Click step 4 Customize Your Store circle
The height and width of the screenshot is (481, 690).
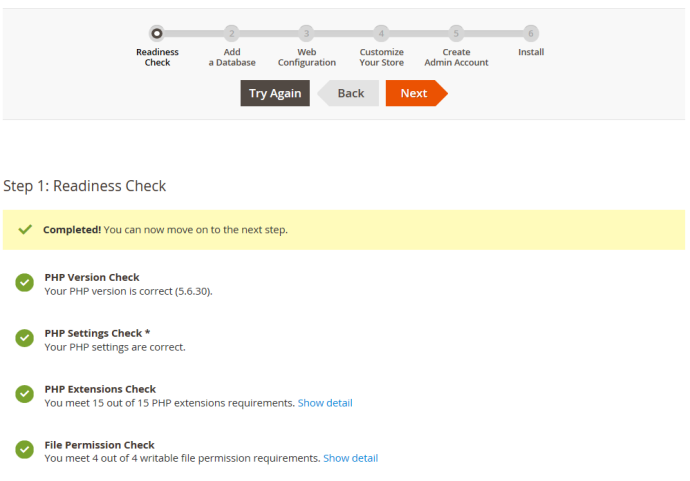[381, 33]
